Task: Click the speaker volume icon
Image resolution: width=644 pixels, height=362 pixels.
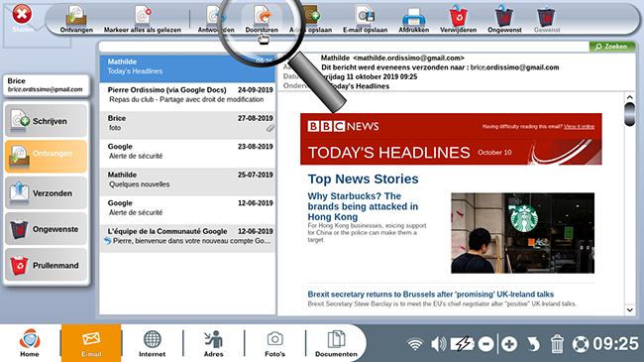Action: pyautogui.click(x=438, y=344)
